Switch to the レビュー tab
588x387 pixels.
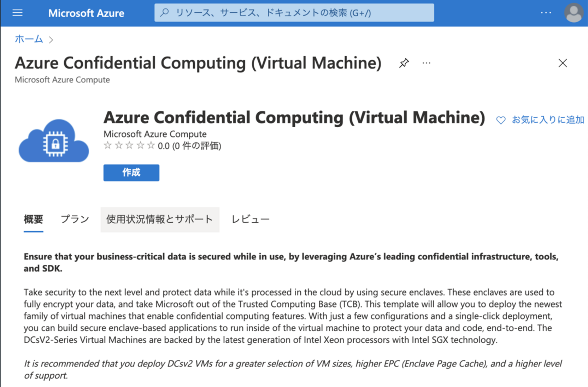(x=251, y=220)
